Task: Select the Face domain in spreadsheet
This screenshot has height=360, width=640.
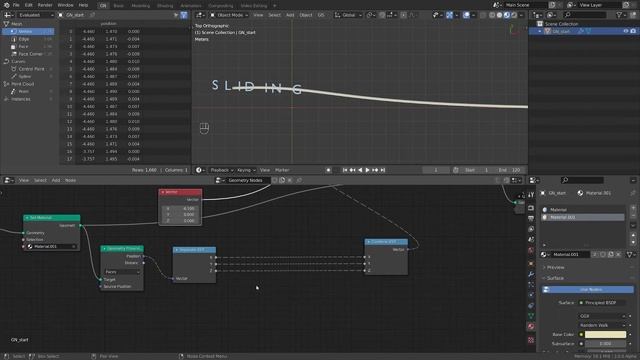Action: click(x=29, y=47)
